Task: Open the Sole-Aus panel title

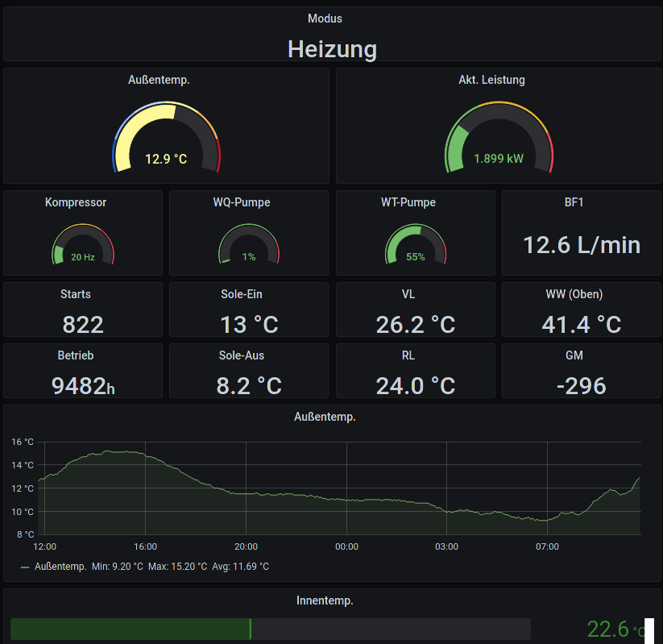Action: 242,355
